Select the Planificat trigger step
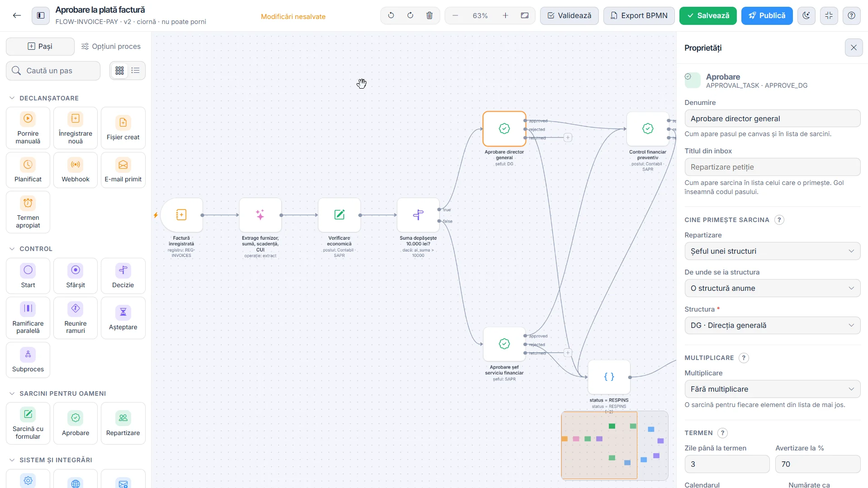 point(28,170)
